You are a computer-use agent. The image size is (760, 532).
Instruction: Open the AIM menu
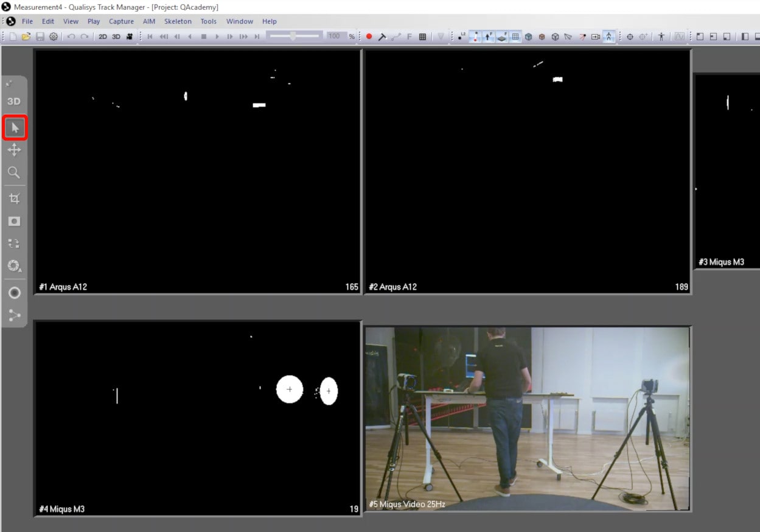coord(149,21)
